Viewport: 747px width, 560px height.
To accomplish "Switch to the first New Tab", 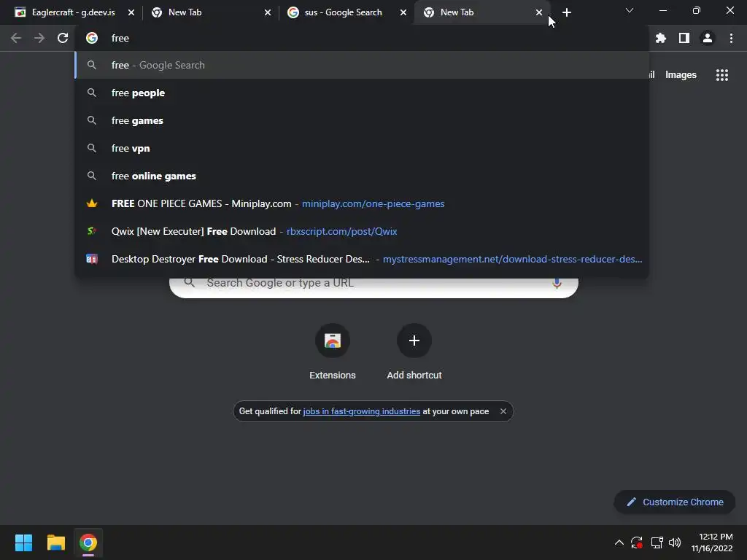I will tap(210, 12).
